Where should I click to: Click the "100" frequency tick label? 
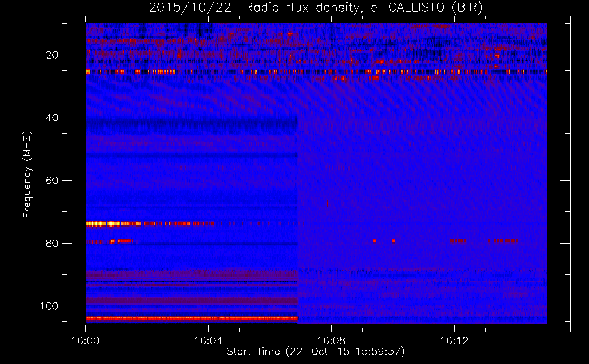tap(49, 306)
